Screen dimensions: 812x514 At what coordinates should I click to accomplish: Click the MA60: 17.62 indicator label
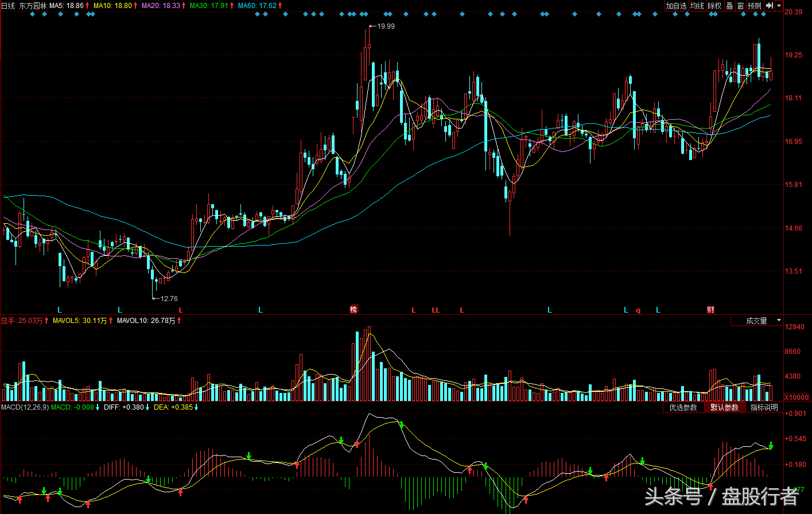257,6
